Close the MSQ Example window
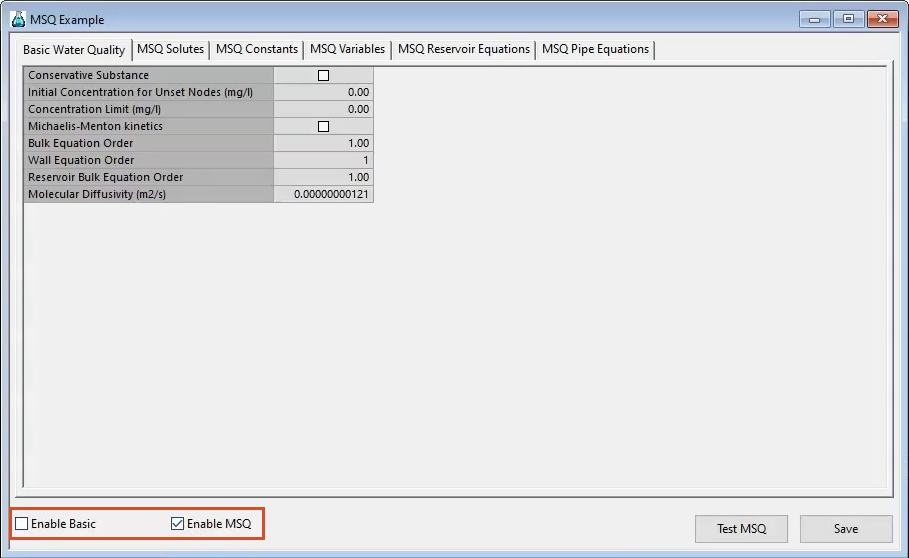Image resolution: width=909 pixels, height=558 pixels. (882, 19)
